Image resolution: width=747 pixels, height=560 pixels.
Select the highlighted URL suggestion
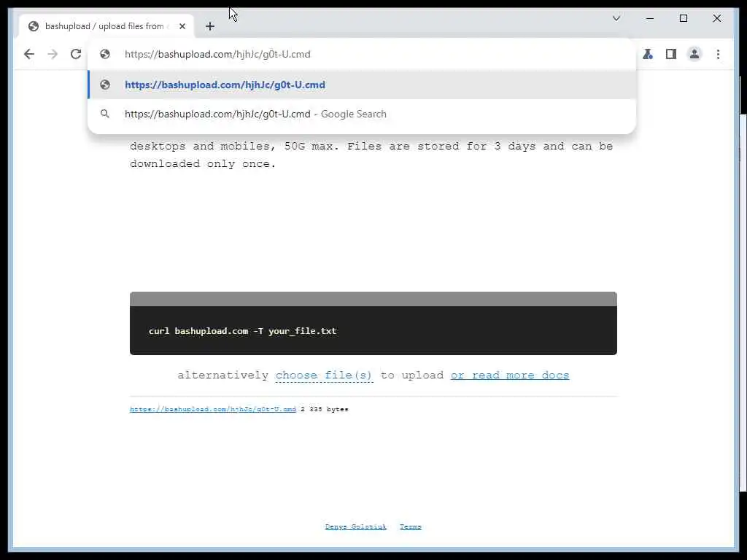click(362, 85)
